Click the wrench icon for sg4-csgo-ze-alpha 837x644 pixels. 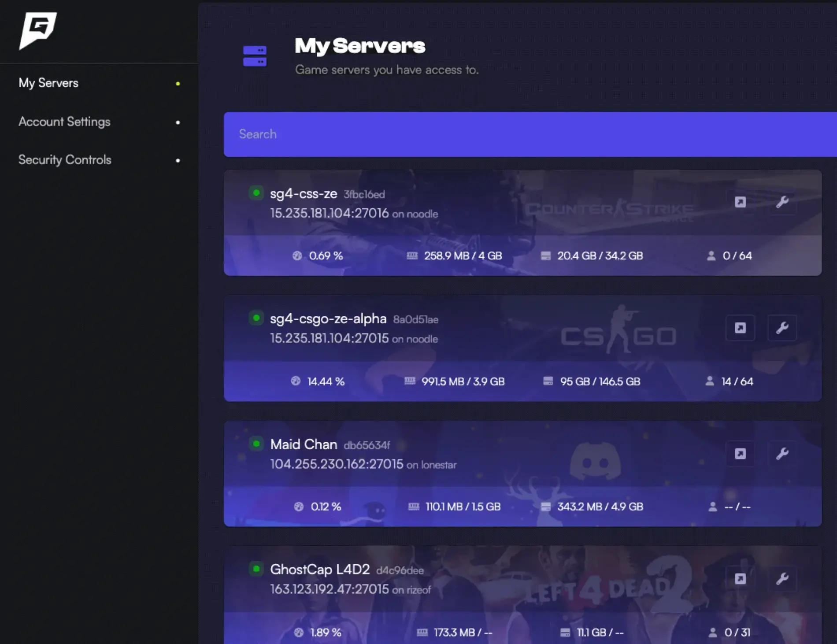point(782,328)
